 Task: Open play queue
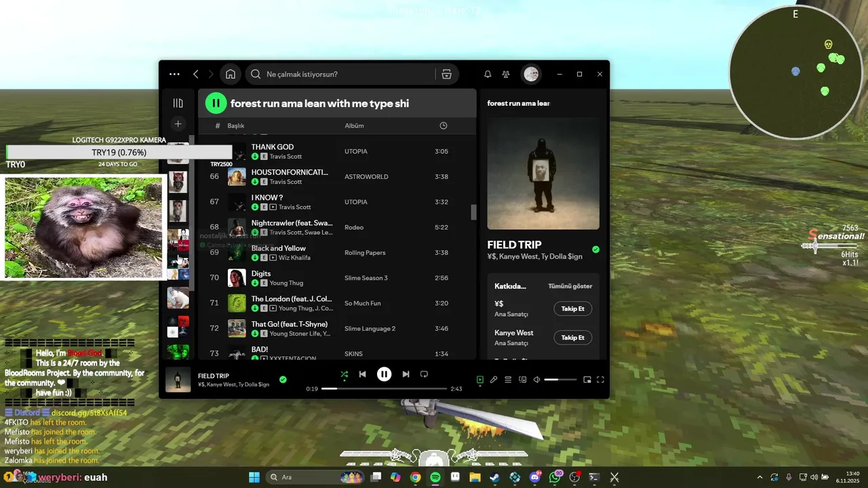coord(508,380)
